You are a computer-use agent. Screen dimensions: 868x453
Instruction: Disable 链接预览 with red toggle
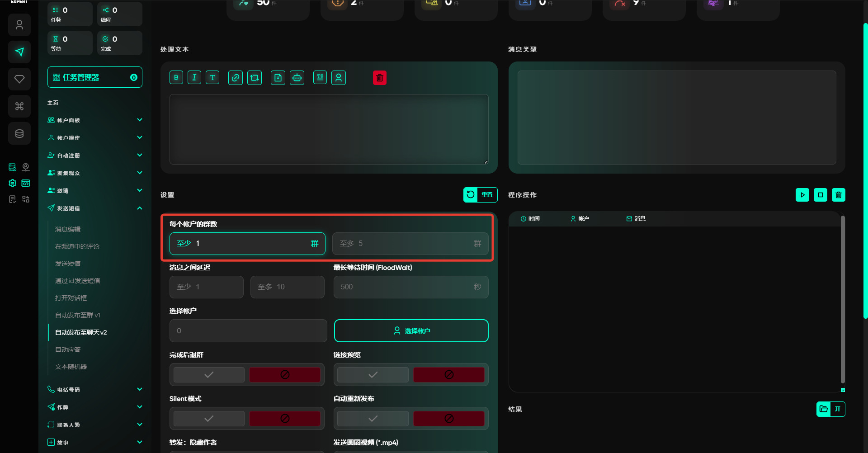coord(448,375)
